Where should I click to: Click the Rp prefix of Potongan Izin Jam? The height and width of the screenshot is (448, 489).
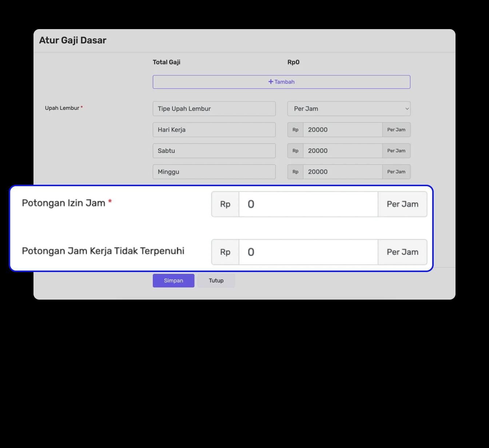point(225,204)
